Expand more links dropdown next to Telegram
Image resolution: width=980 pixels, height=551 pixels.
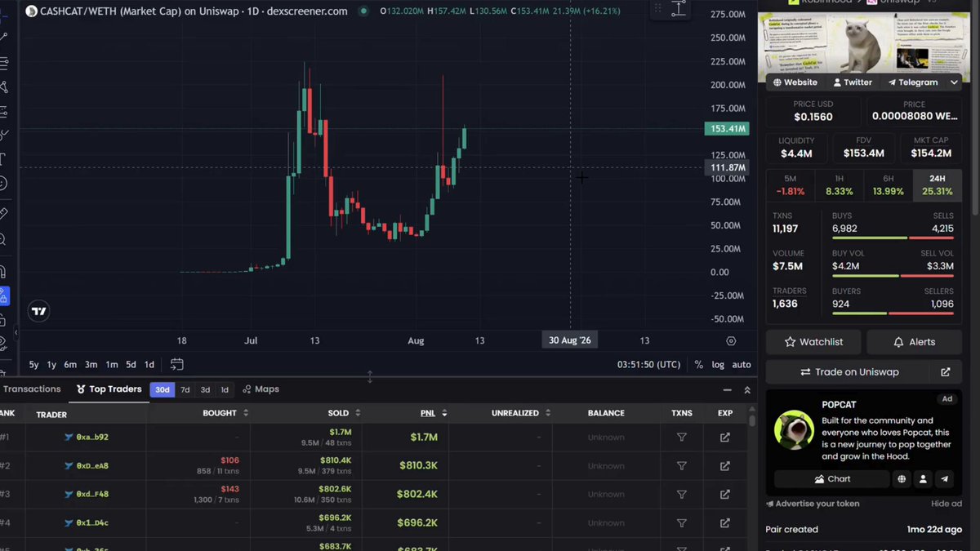954,82
